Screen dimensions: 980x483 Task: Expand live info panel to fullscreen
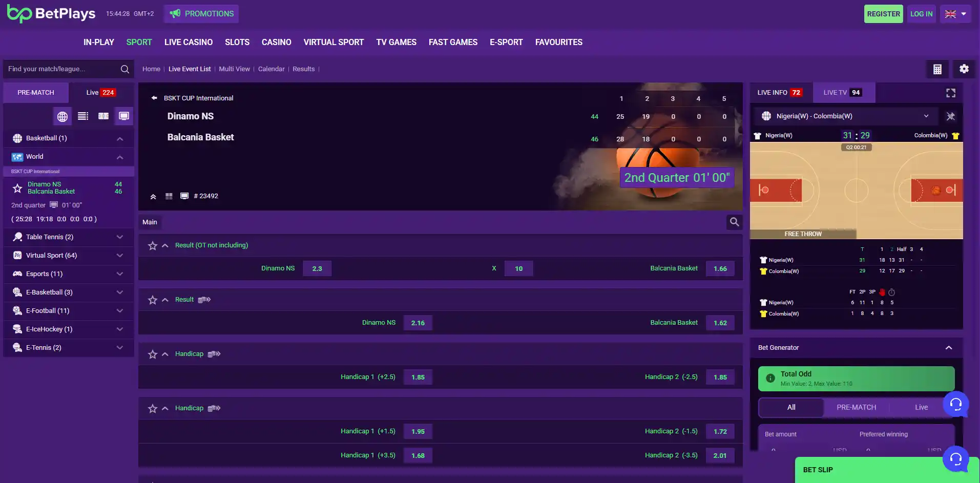click(951, 93)
